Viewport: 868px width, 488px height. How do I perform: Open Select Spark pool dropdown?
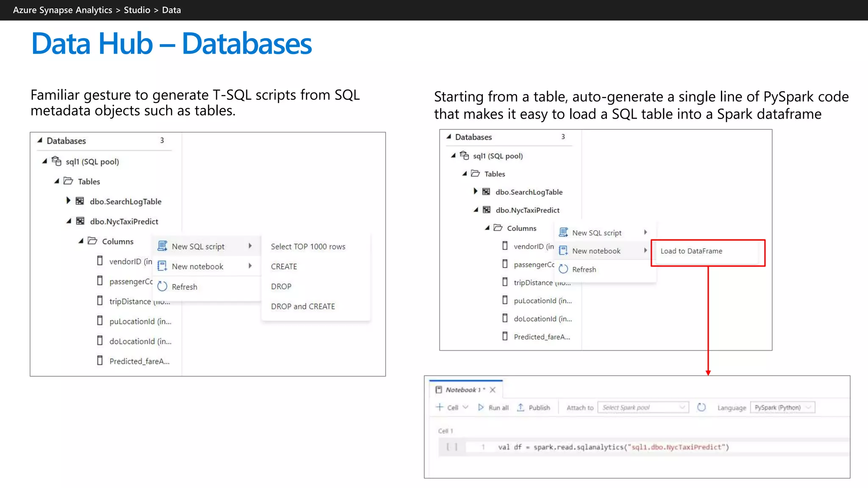(643, 408)
